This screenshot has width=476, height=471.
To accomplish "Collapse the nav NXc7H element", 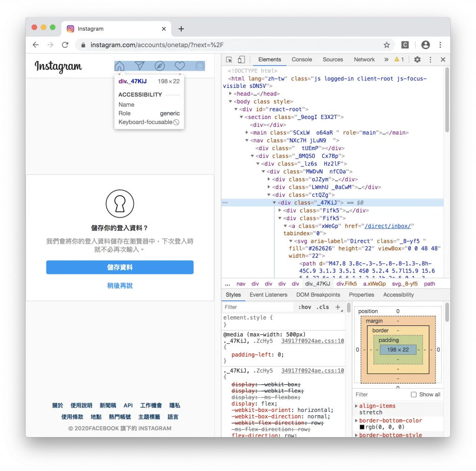I will click(247, 140).
